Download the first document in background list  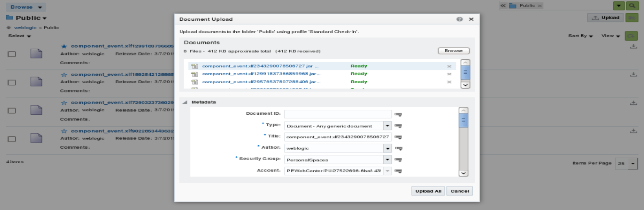point(633,46)
